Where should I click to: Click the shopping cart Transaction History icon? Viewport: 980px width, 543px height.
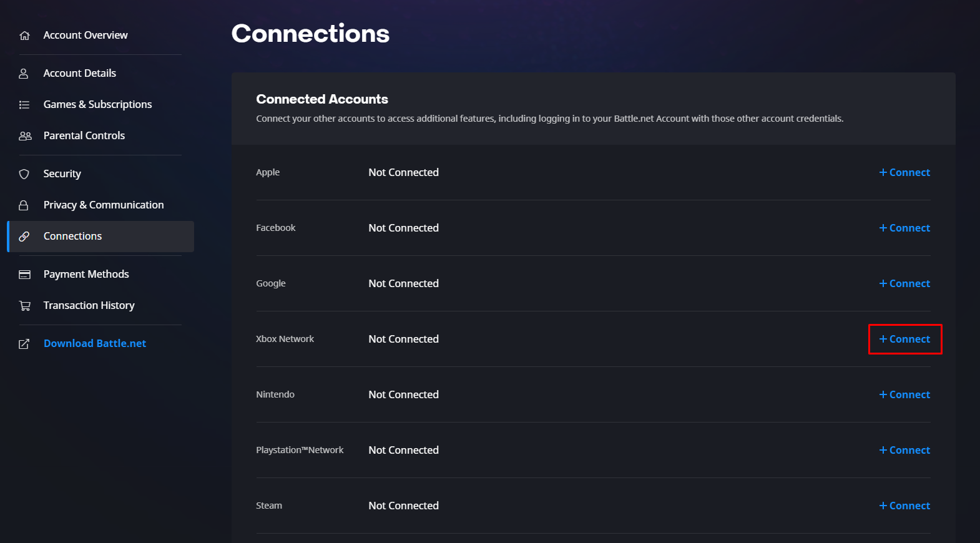tap(25, 306)
